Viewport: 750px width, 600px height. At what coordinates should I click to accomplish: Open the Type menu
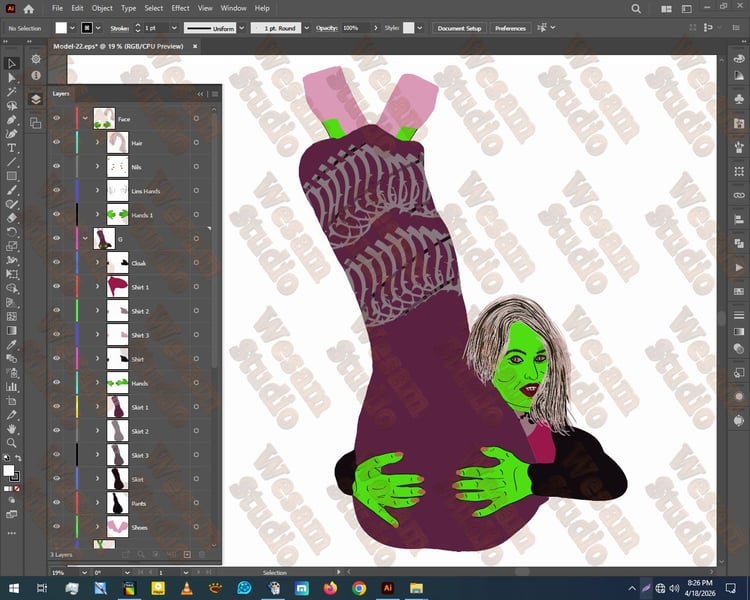[x=128, y=8]
